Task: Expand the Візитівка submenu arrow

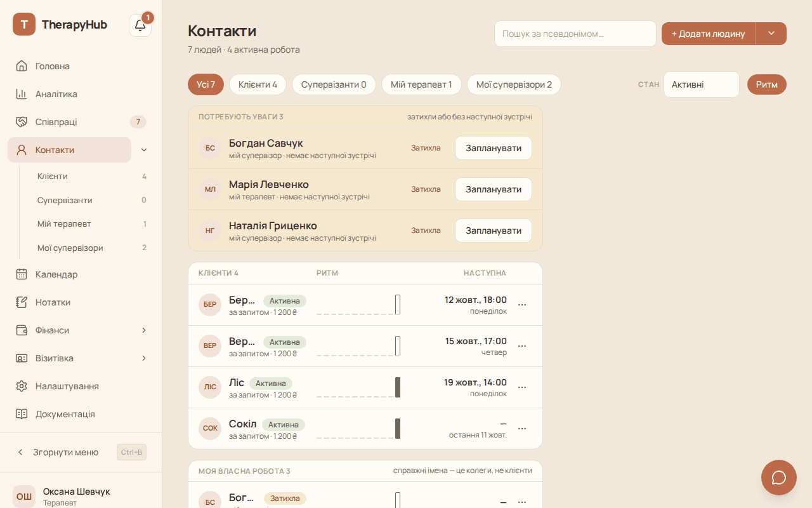Action: tap(144, 358)
